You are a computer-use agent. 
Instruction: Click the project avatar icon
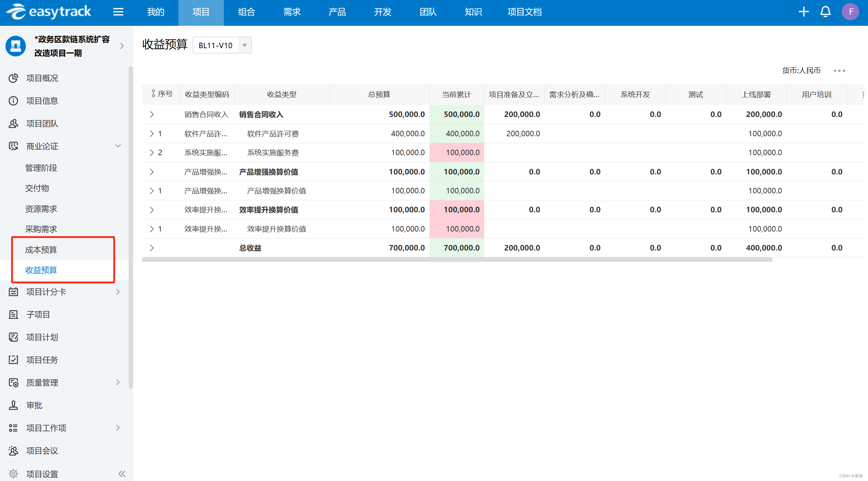[x=16, y=46]
